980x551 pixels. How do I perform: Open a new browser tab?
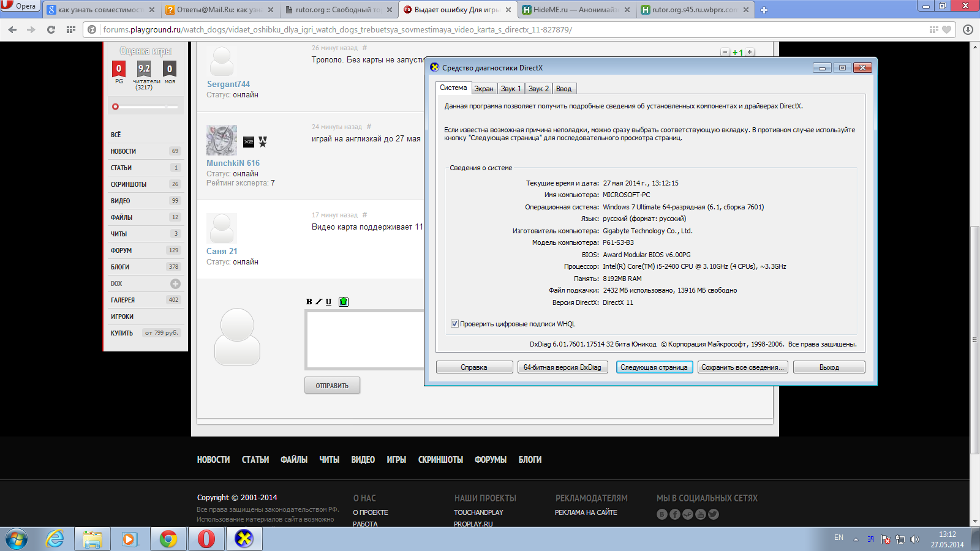click(x=764, y=10)
